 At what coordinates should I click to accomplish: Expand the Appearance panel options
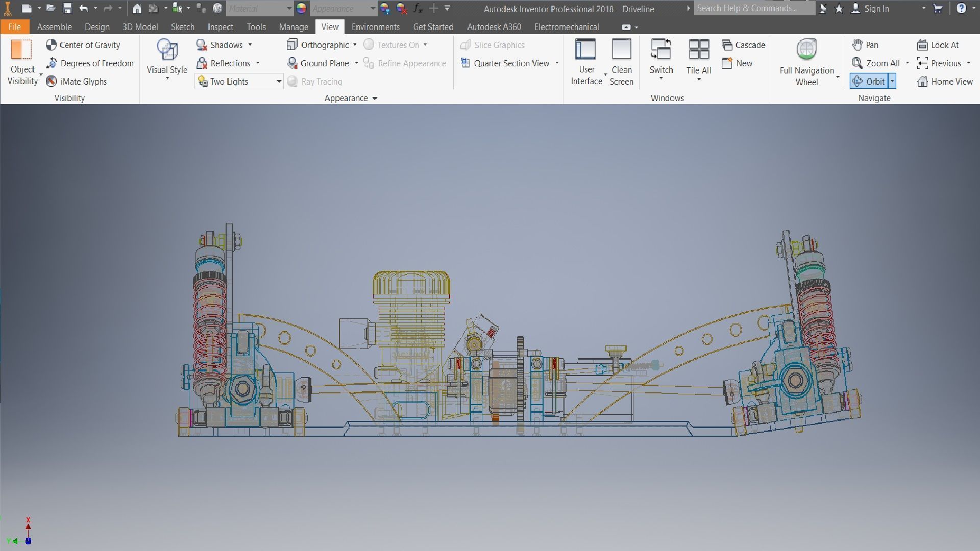[375, 98]
